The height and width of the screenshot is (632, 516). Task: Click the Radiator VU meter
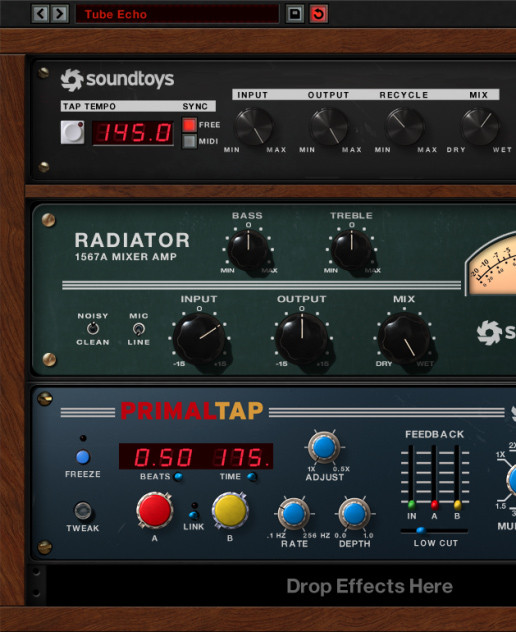tap(491, 264)
